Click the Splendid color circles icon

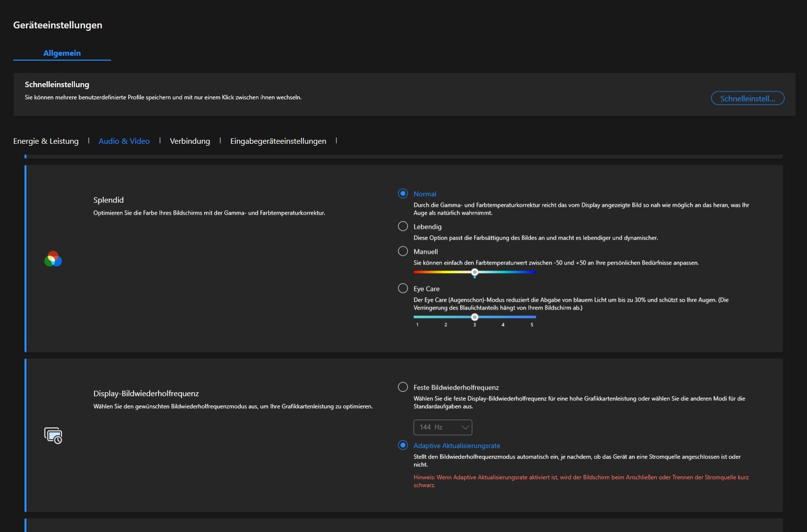(53, 259)
